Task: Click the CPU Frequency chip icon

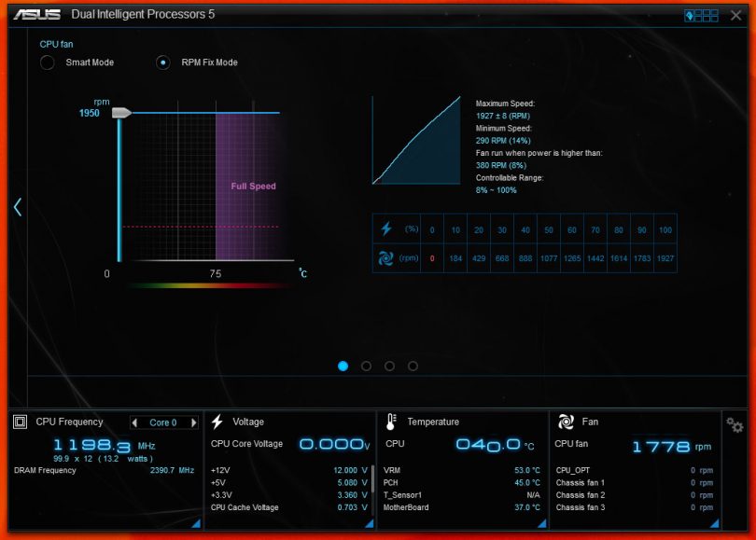Action: 21,422
